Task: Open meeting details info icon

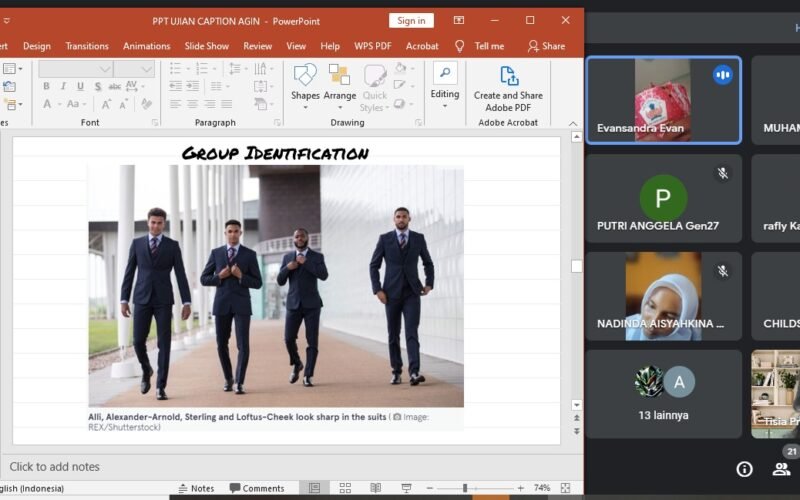Action: pos(744,468)
